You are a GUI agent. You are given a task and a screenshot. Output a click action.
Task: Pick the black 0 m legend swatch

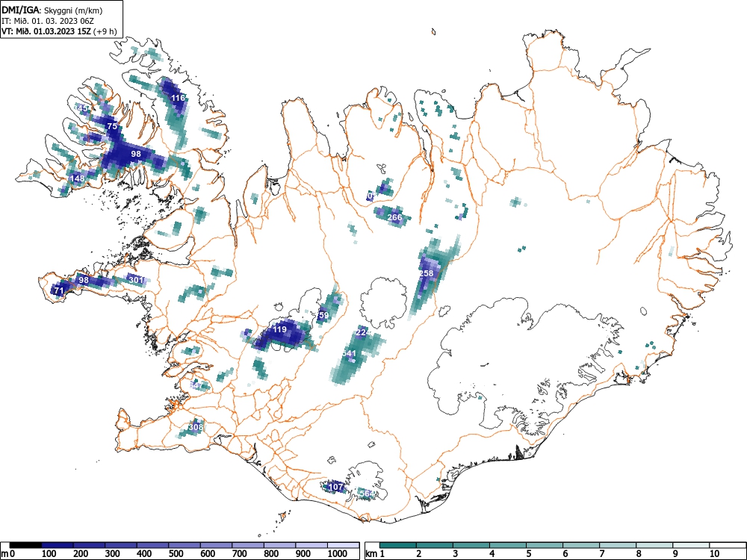(25, 545)
